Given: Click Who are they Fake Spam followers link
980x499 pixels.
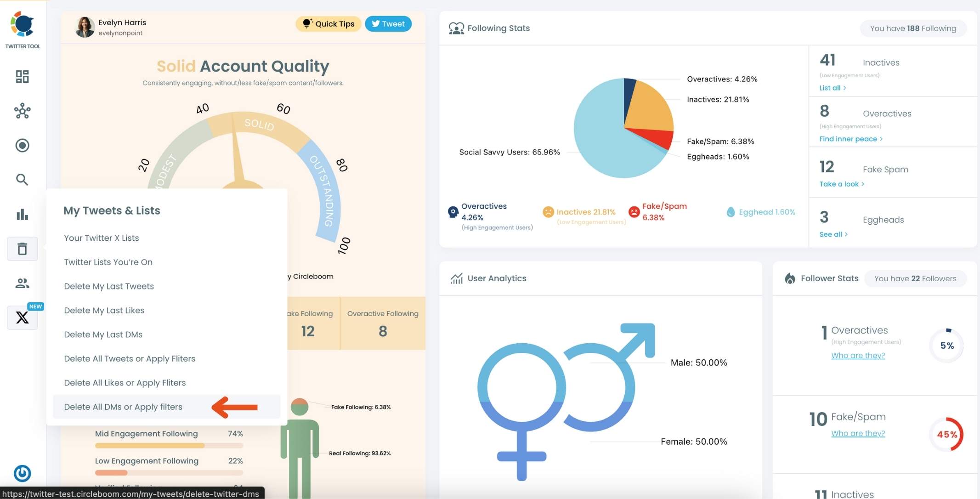Looking at the screenshot, I should (x=858, y=433).
